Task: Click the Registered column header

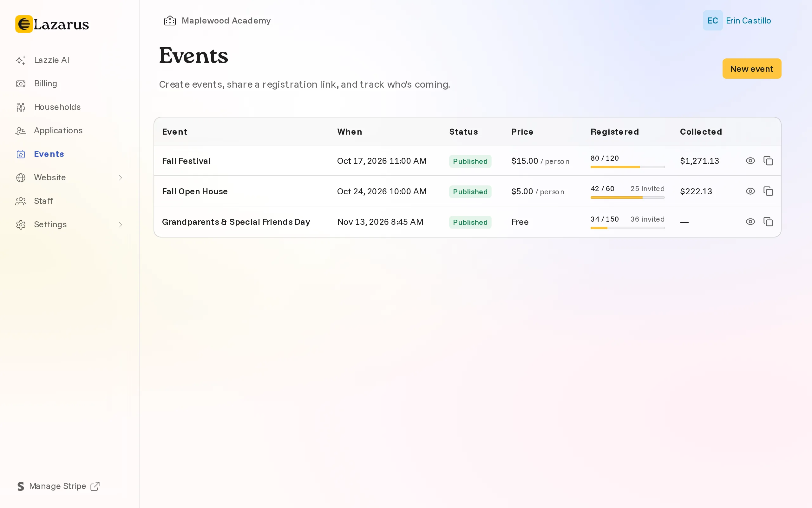Action: click(614, 132)
